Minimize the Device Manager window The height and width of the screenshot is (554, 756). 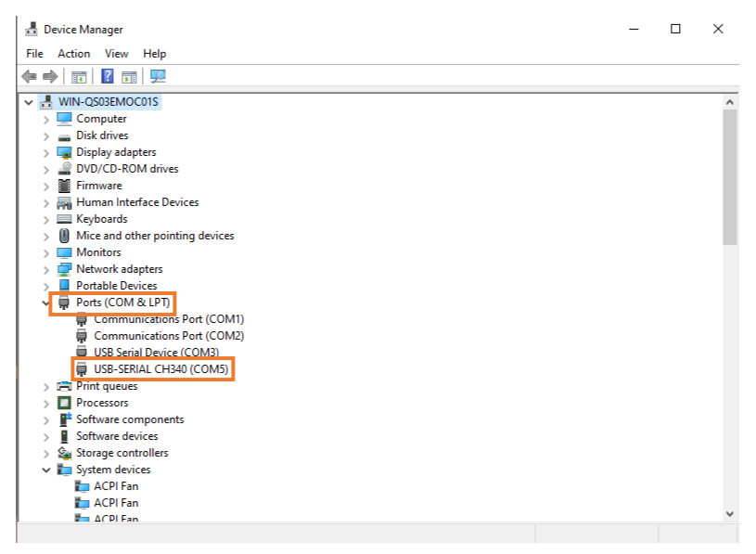point(634,29)
